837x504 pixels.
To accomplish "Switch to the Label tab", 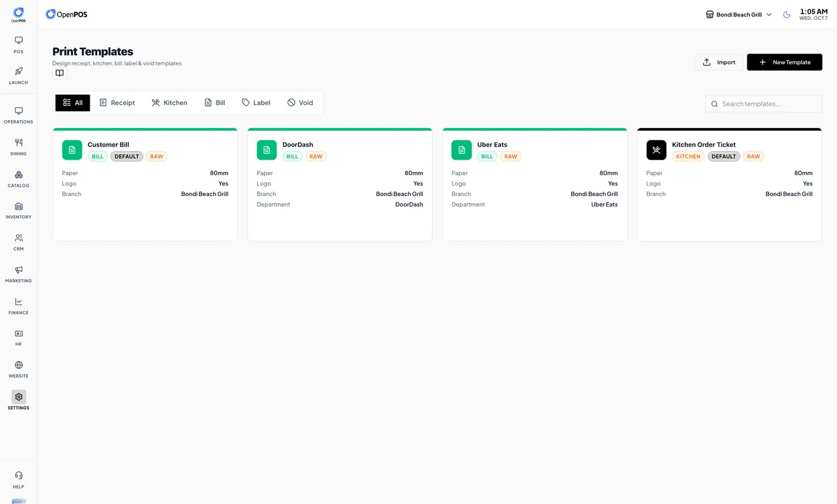I will (256, 103).
